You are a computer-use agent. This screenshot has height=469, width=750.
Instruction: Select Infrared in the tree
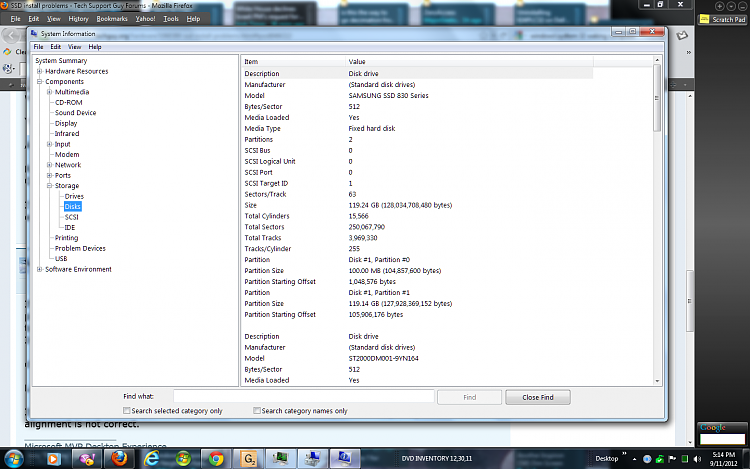[67, 134]
